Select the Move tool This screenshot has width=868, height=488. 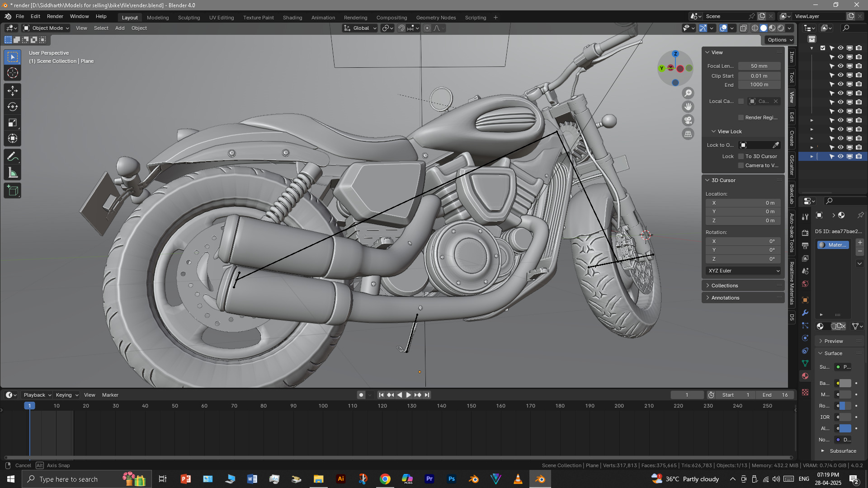13,91
